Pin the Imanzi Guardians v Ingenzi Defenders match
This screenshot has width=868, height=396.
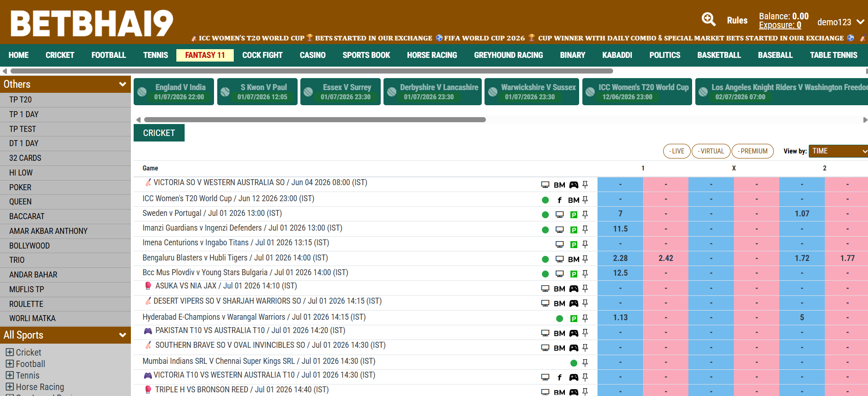585,229
